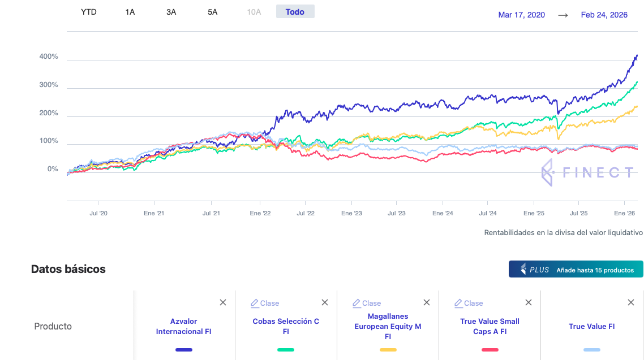Click the PLUS add up to 15 products button
This screenshot has height=360, width=644.
pyautogui.click(x=576, y=270)
